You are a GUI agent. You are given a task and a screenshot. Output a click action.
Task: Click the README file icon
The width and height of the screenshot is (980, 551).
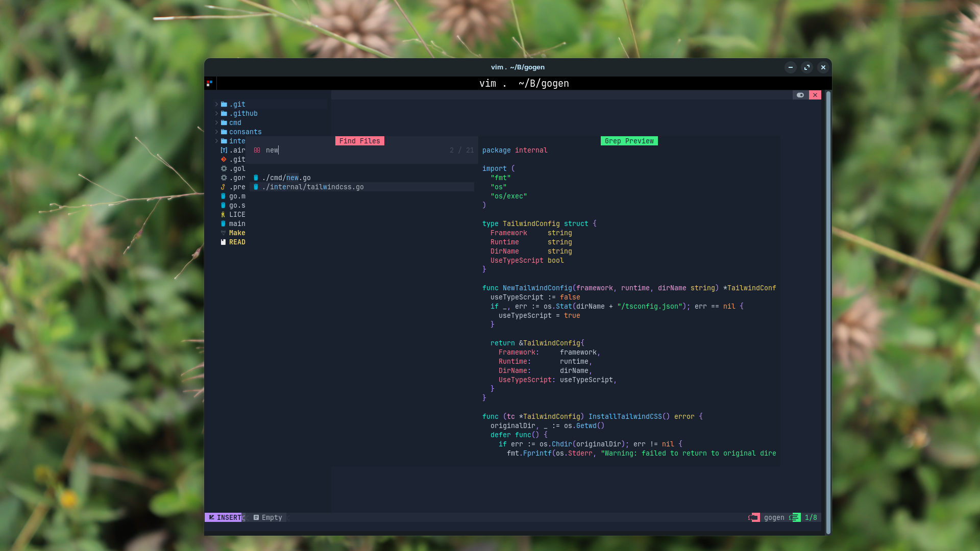point(223,242)
